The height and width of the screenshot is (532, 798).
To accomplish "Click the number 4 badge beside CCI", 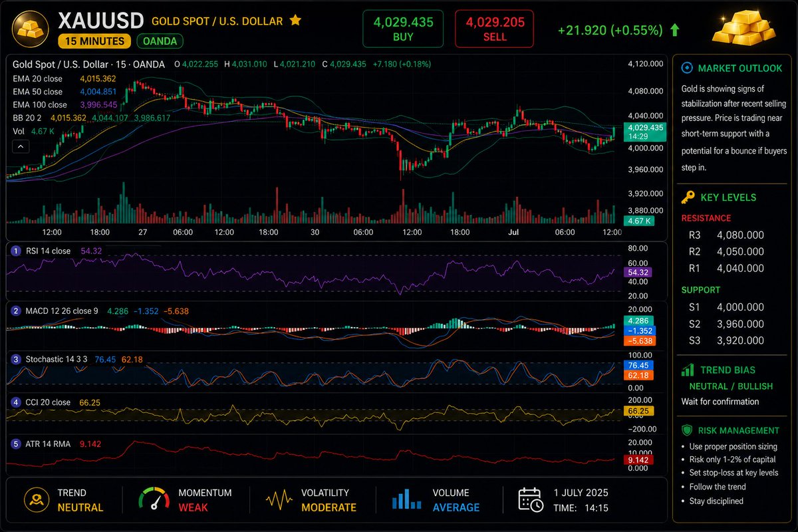I will 17,402.
